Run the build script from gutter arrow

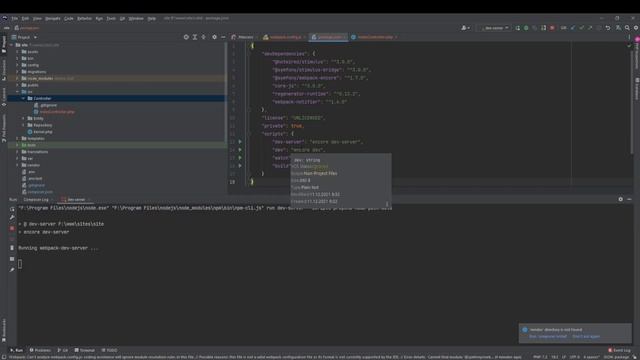(x=240, y=166)
